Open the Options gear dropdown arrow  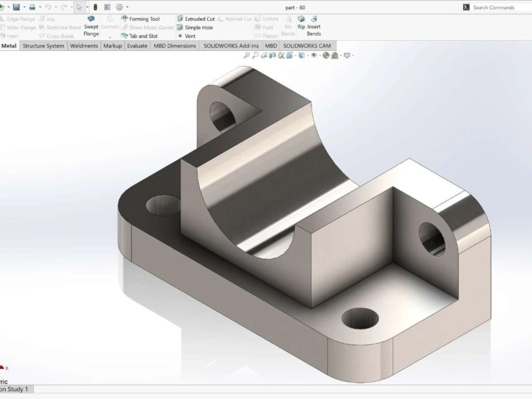coord(127,7)
